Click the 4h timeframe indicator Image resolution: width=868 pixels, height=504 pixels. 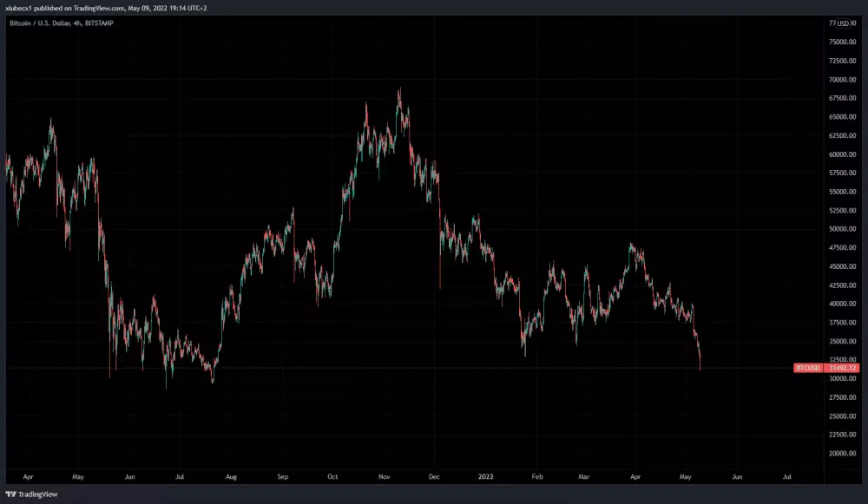click(x=77, y=24)
